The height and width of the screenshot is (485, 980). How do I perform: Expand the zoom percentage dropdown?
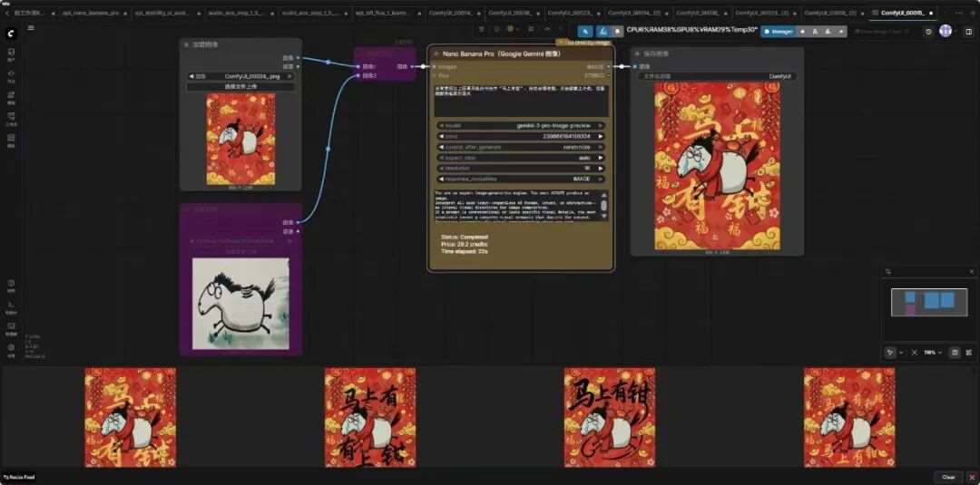click(x=932, y=353)
